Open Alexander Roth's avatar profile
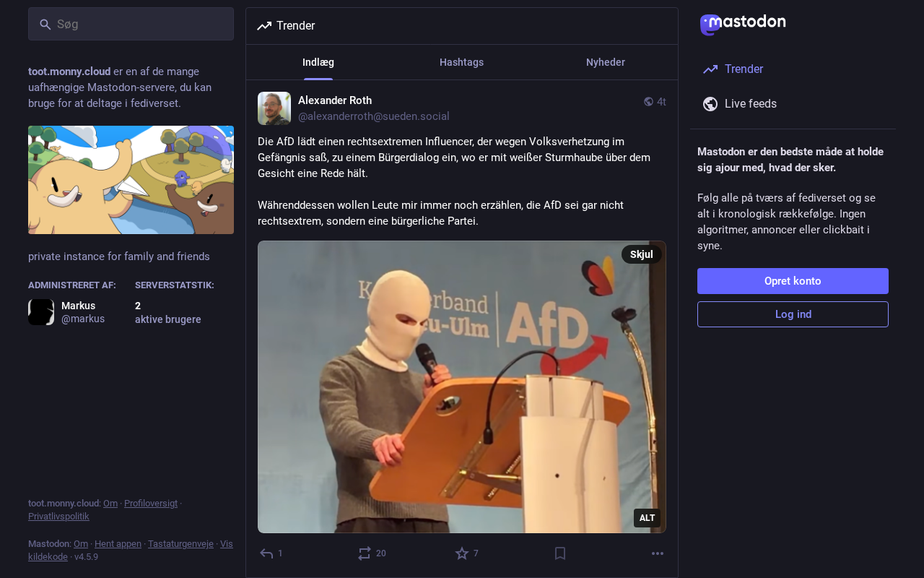 coord(274,108)
